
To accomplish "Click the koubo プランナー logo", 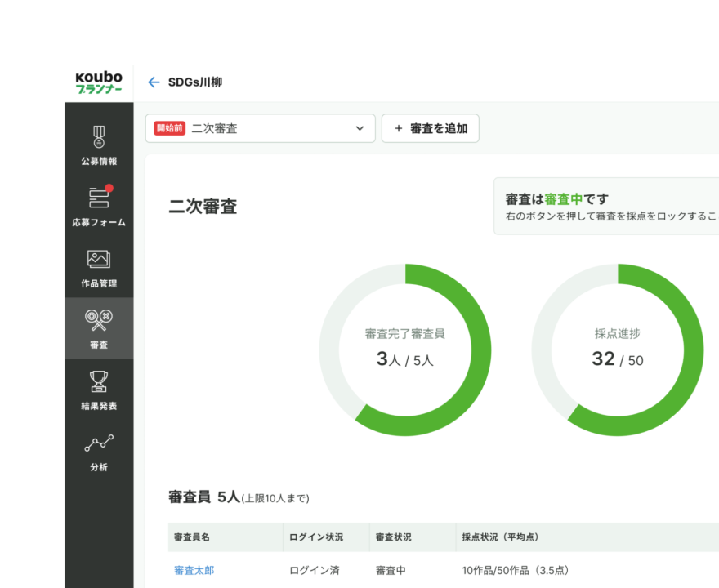I will [x=99, y=82].
